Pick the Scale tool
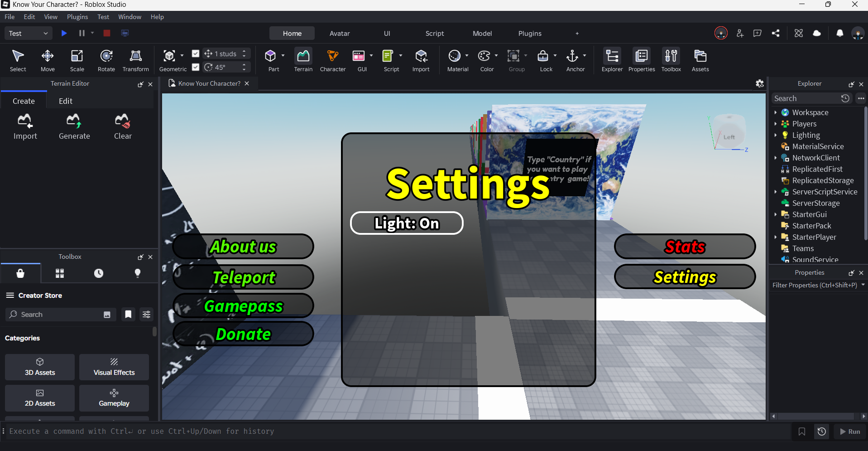868x451 pixels. click(77, 60)
